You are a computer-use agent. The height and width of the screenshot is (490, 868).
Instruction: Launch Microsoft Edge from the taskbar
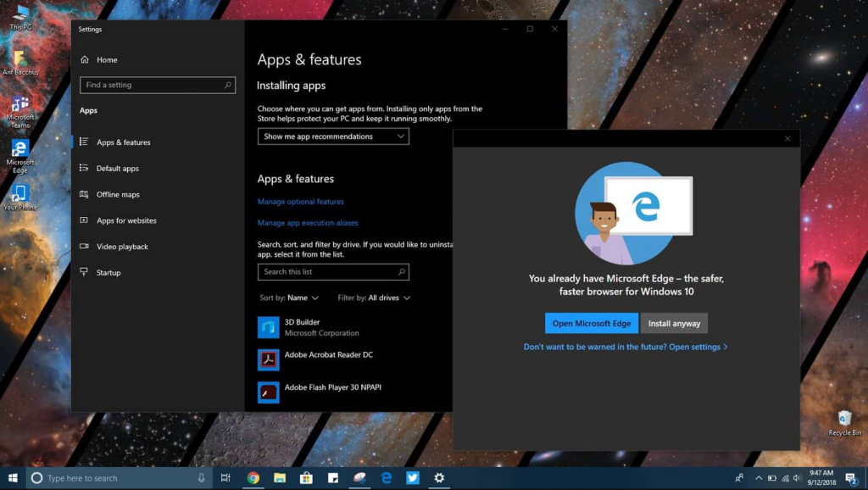386,478
